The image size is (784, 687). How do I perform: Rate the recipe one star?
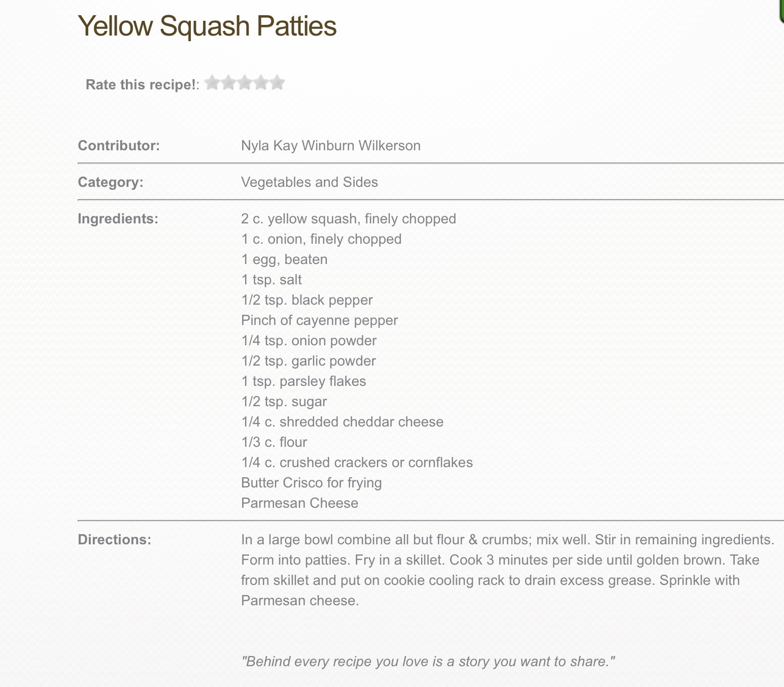coord(212,83)
